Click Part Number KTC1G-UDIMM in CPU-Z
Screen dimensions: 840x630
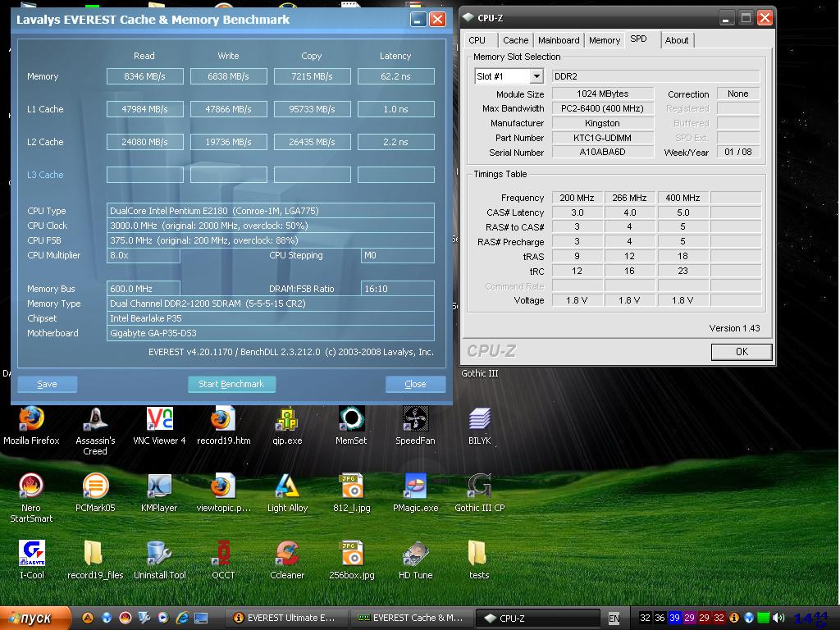(x=602, y=138)
